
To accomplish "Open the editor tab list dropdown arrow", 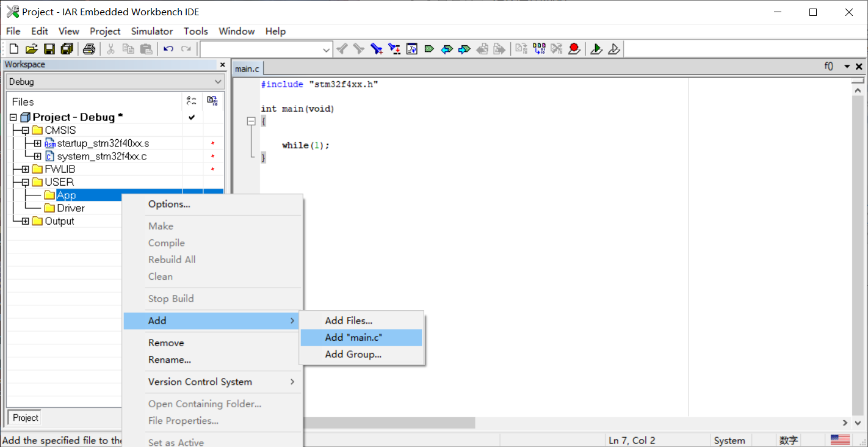I will click(847, 67).
